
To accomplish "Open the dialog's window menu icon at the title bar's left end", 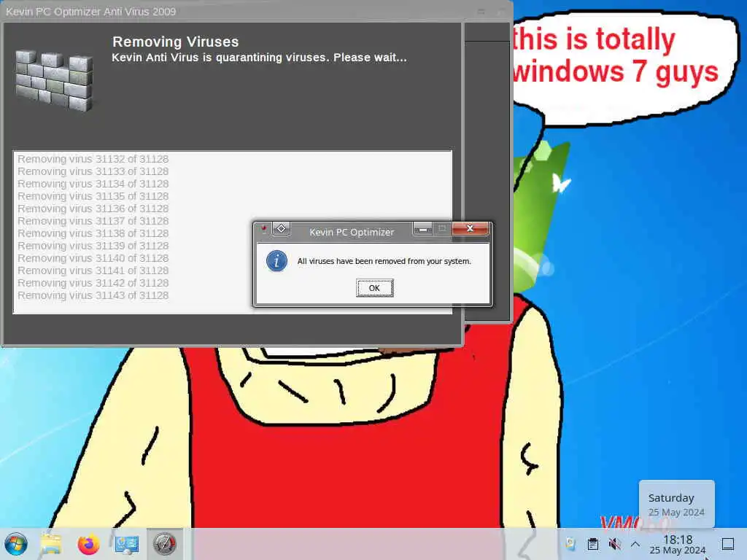I will coord(263,229).
